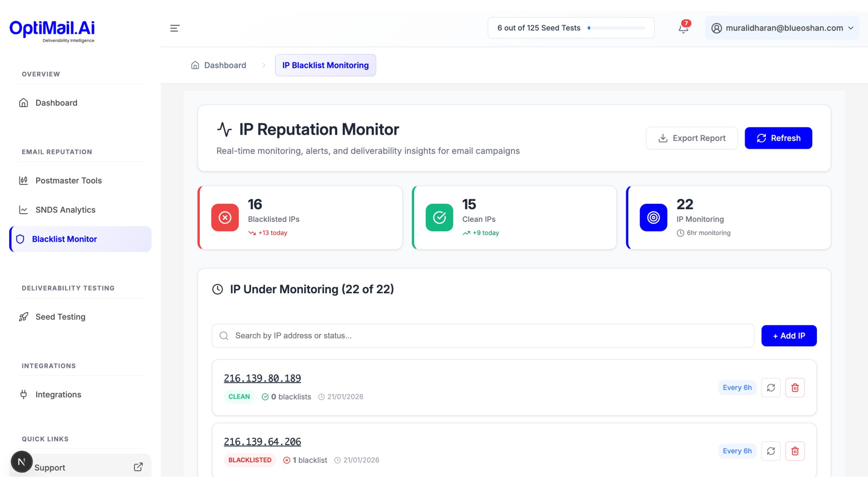Delete IP 216.139.64.206 using trash icon
Image resolution: width=868 pixels, height=488 pixels.
795,451
